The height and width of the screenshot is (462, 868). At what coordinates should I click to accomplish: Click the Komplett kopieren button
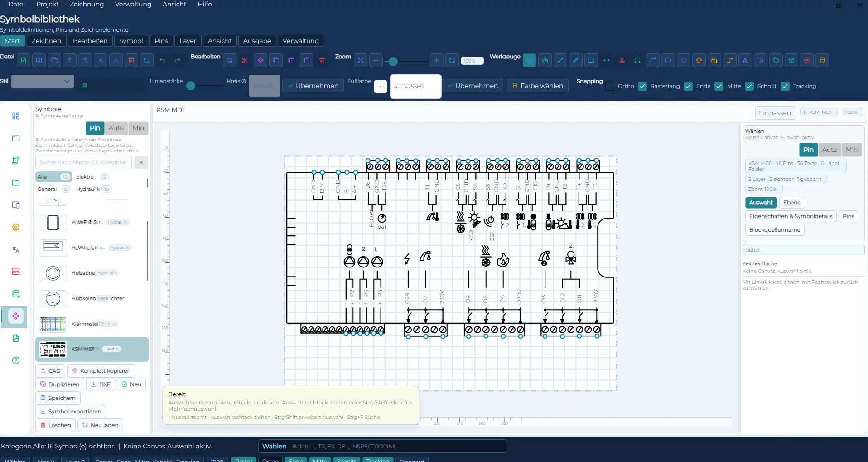tap(101, 371)
